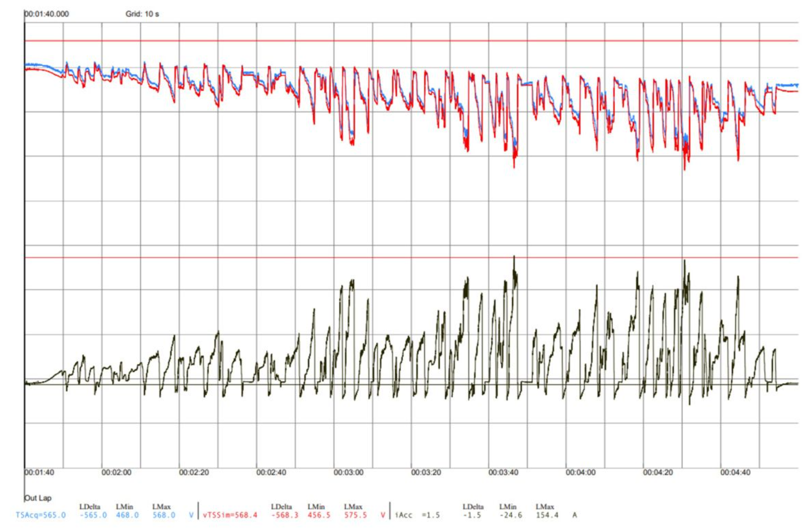The width and height of the screenshot is (812, 530).
Task: Select the Out Lap label
Action: click(x=38, y=498)
